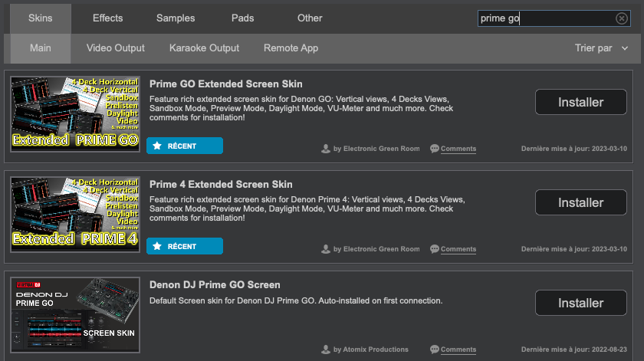644x361 pixels.
Task: Install the Prime GO Extended Screen Skin
Action: 581,102
